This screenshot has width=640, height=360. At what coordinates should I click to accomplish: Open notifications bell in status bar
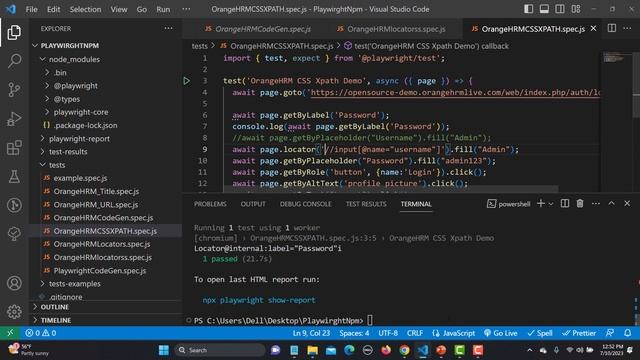click(x=628, y=333)
